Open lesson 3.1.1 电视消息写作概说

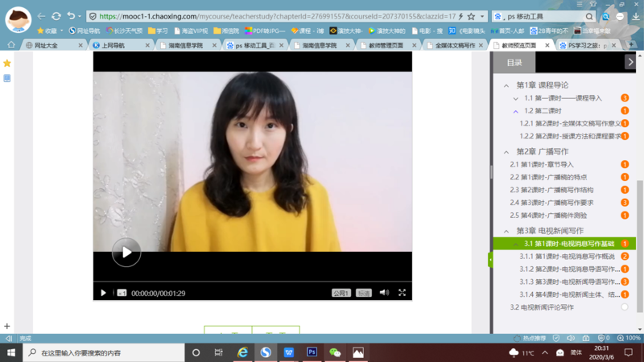point(568,257)
